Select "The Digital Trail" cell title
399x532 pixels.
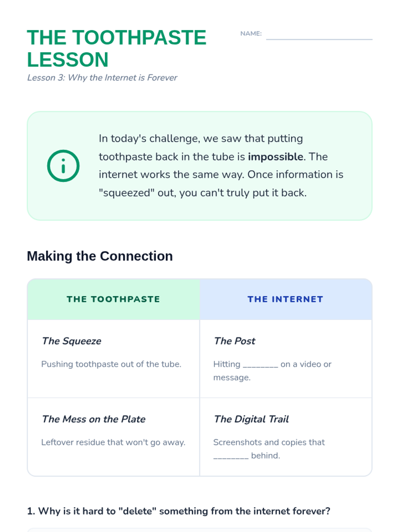[x=251, y=419]
